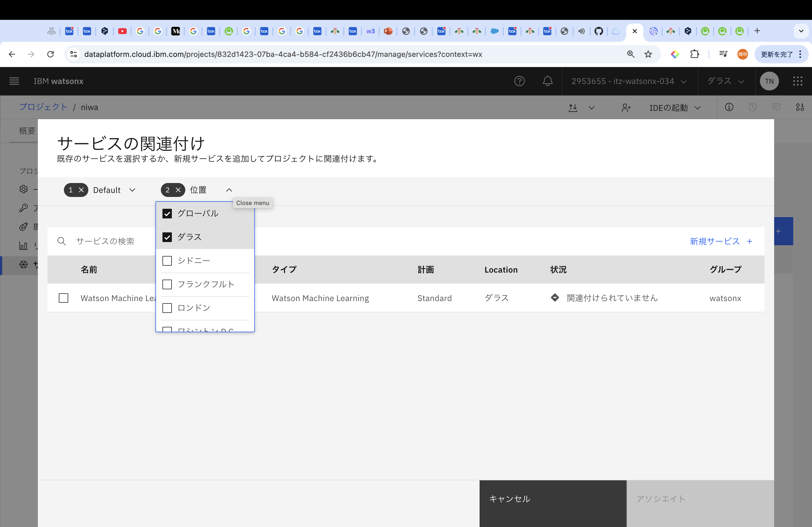Collapse the 位置 filter dropdown
The width and height of the screenshot is (812, 527).
pos(229,190)
